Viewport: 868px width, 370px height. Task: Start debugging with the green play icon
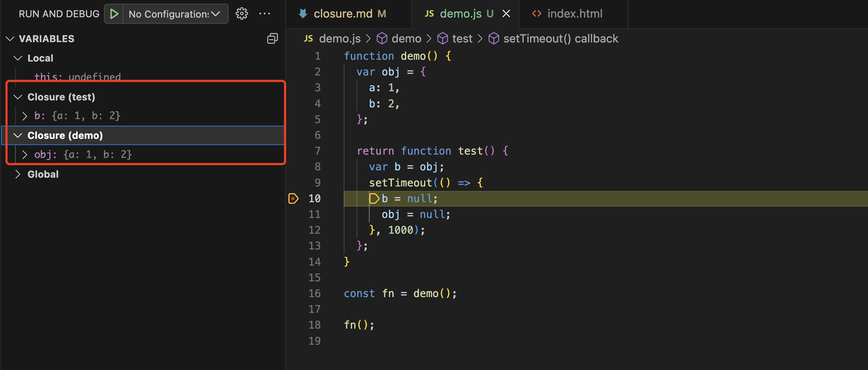tap(114, 14)
